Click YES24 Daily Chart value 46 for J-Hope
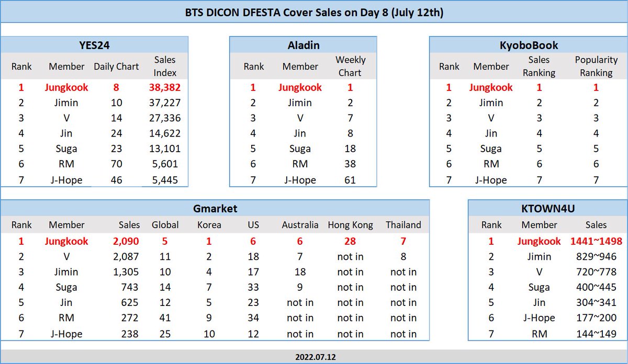Image resolution: width=628 pixels, height=364 pixels. (116, 180)
